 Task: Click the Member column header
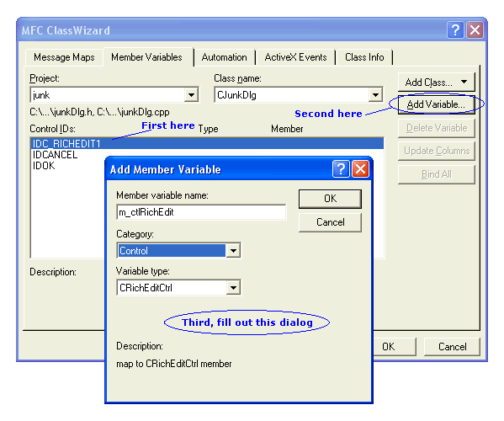click(x=287, y=129)
